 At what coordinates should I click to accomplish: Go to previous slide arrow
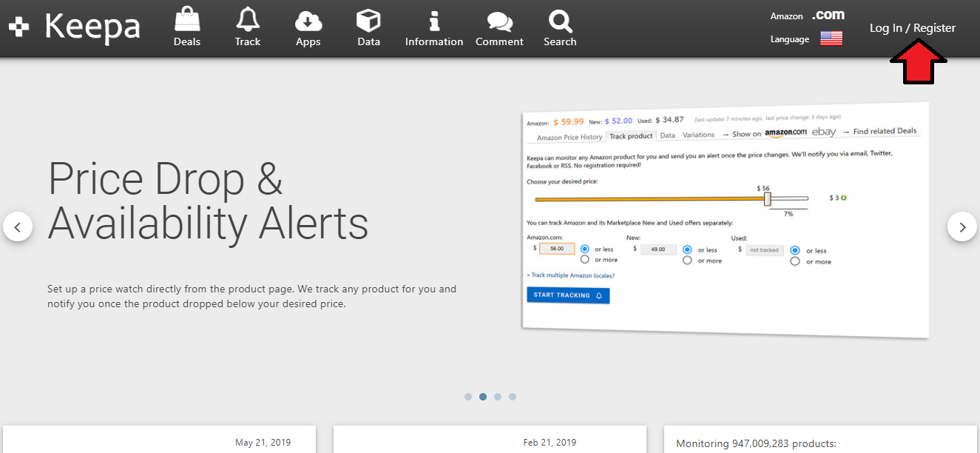18,226
